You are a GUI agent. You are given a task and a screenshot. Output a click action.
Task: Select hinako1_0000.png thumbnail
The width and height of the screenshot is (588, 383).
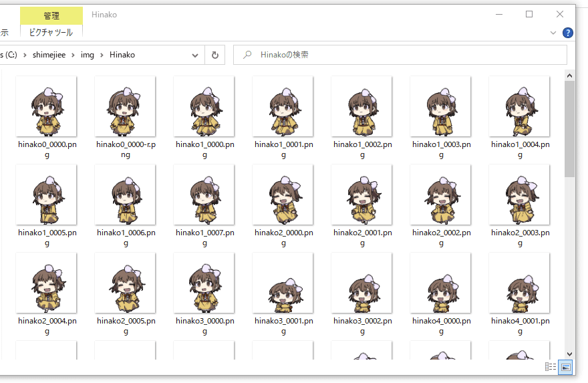pos(204,106)
